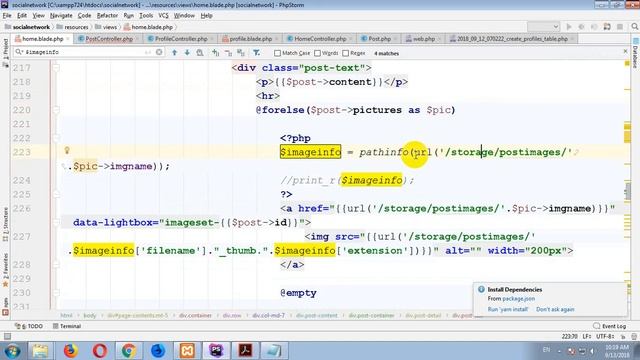The image size is (640, 360).
Task: Enable the Match Case checkbox
Action: (x=278, y=53)
